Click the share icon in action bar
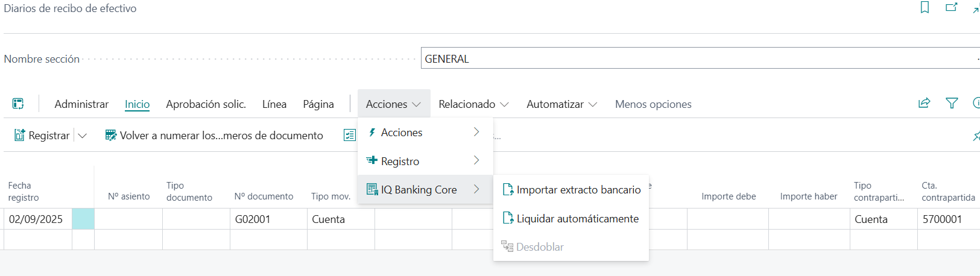 tap(924, 103)
